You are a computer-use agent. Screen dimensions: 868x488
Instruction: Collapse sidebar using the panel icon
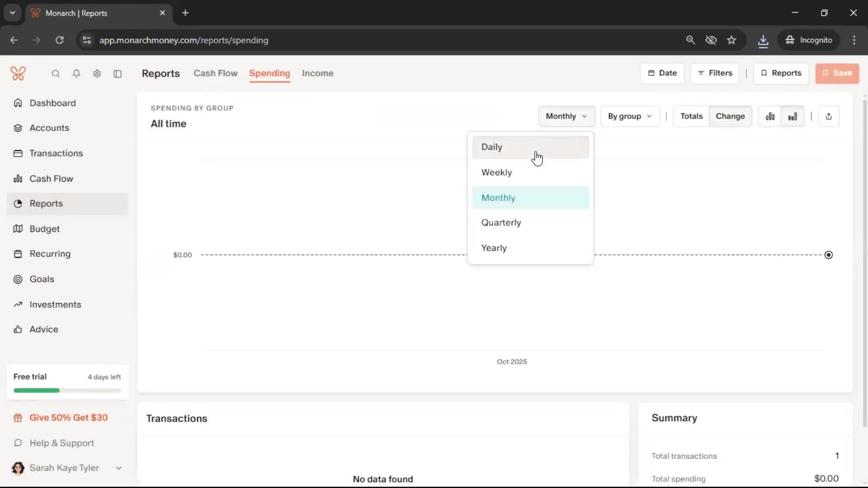pyautogui.click(x=118, y=74)
